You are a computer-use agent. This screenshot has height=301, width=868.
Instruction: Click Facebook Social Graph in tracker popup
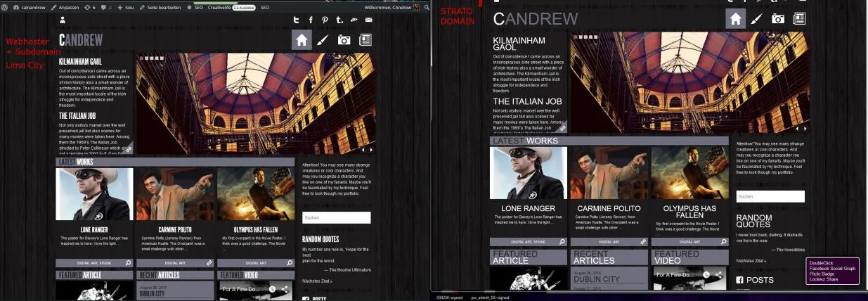click(832, 269)
